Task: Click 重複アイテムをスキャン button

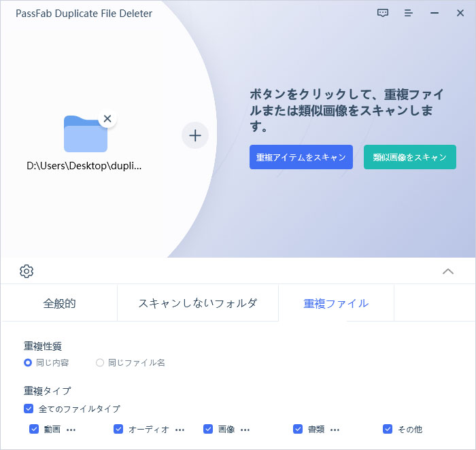Action: click(x=301, y=157)
